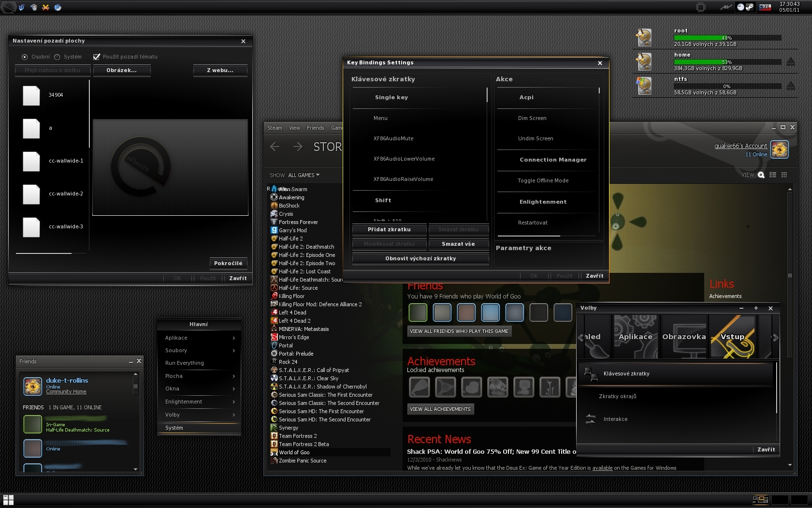Select BioShock game icon in list

[x=274, y=206]
